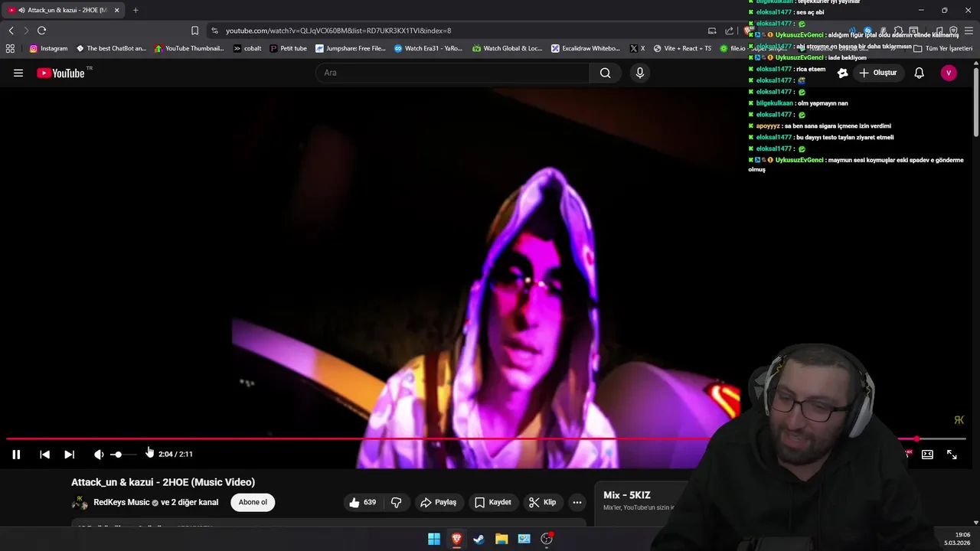Open Steam from the taskbar
Image resolution: width=980 pixels, height=551 pixels.
tap(479, 539)
